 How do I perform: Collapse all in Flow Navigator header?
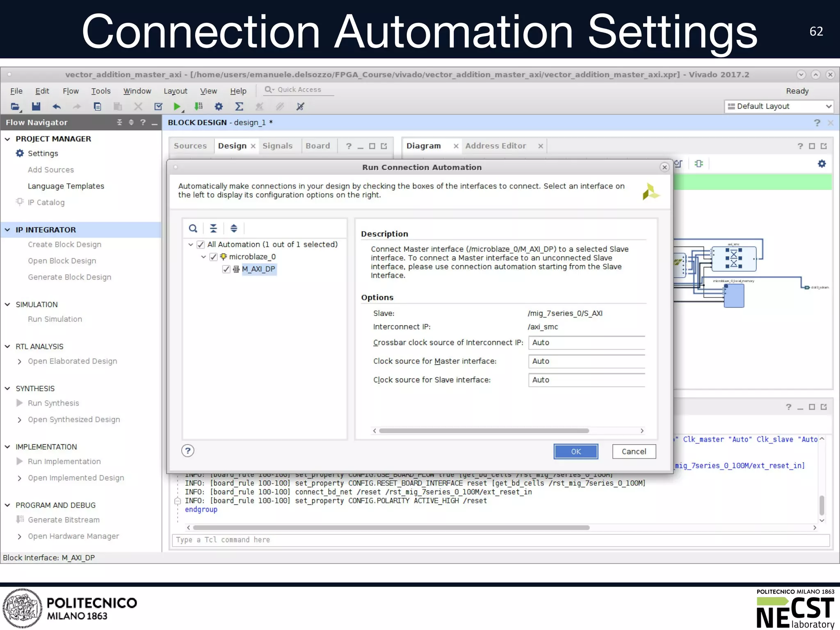(x=119, y=122)
